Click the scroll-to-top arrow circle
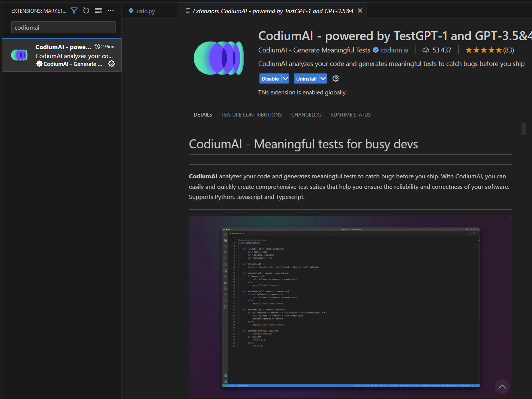Screen dimensions: 532x399 coord(502,387)
